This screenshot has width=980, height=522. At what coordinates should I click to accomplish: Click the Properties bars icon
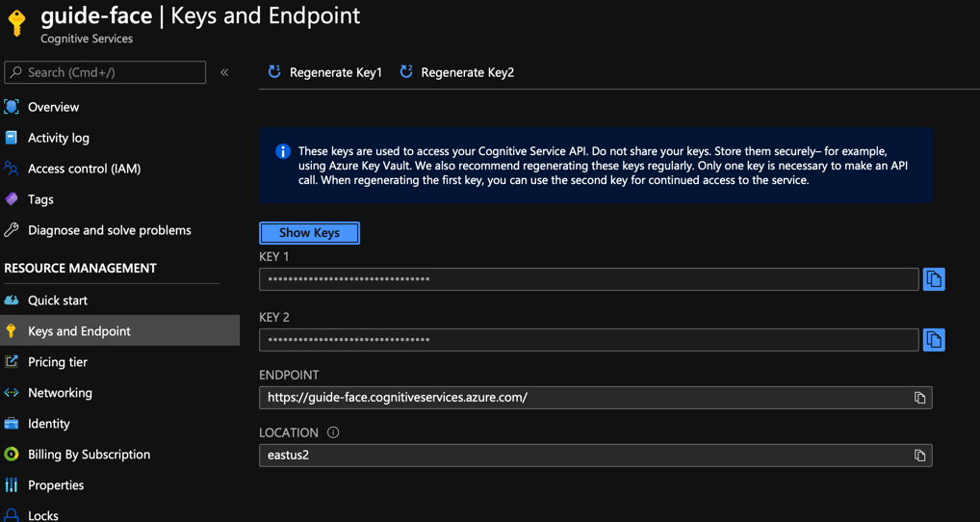[12, 485]
